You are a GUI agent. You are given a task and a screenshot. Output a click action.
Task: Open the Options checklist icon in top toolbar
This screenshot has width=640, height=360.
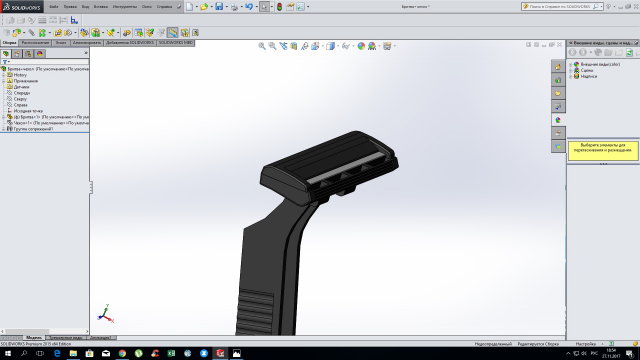pos(300,7)
